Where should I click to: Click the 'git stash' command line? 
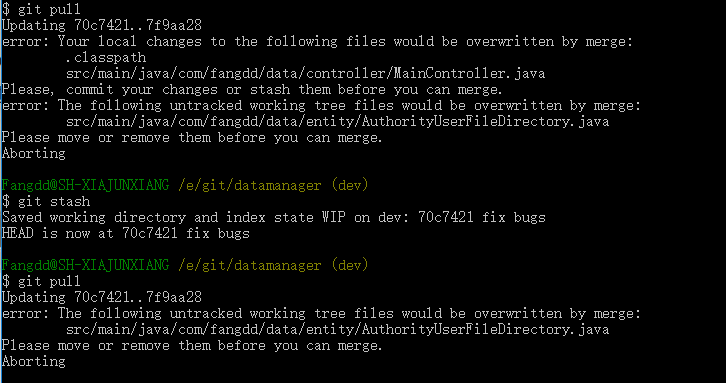(46, 201)
